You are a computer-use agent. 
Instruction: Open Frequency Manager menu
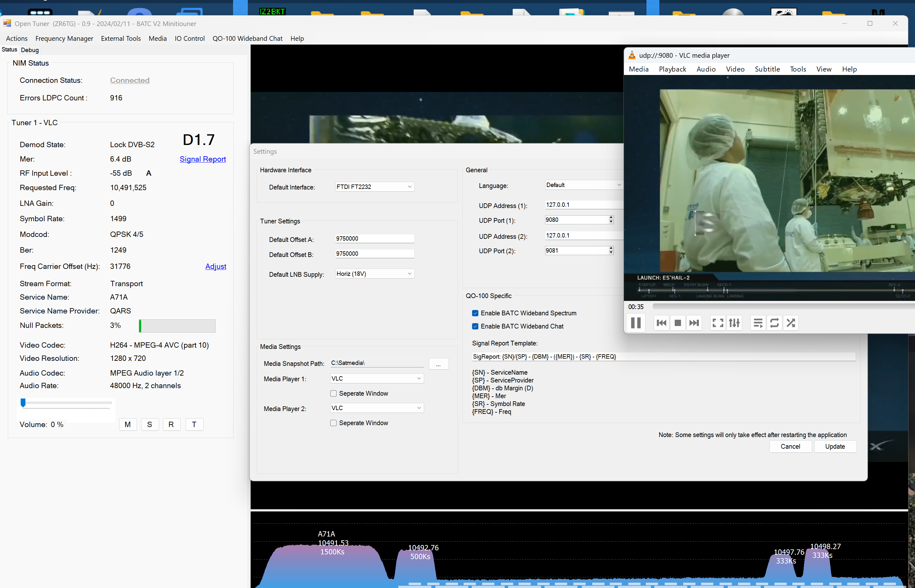point(64,39)
